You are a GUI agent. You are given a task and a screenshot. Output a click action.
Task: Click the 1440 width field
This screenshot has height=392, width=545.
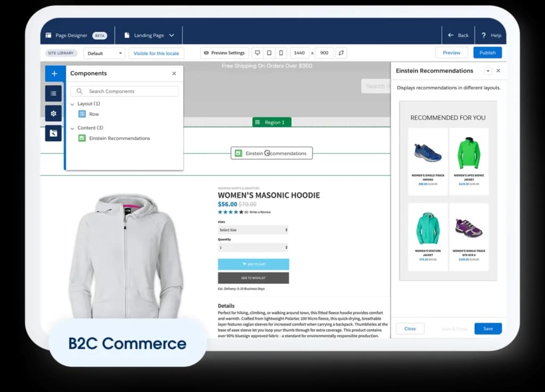[x=299, y=53]
